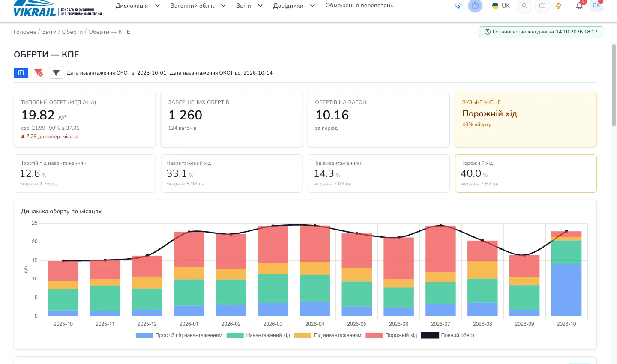
Task: Open notifications bell icon
Action: pos(579,6)
